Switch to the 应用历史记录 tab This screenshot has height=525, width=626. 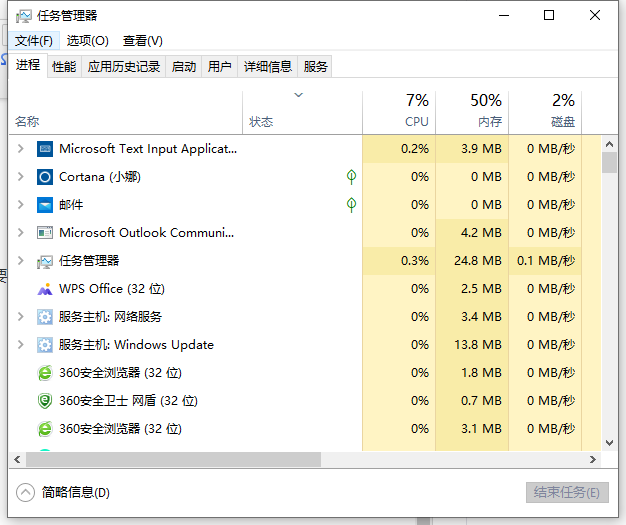point(124,66)
